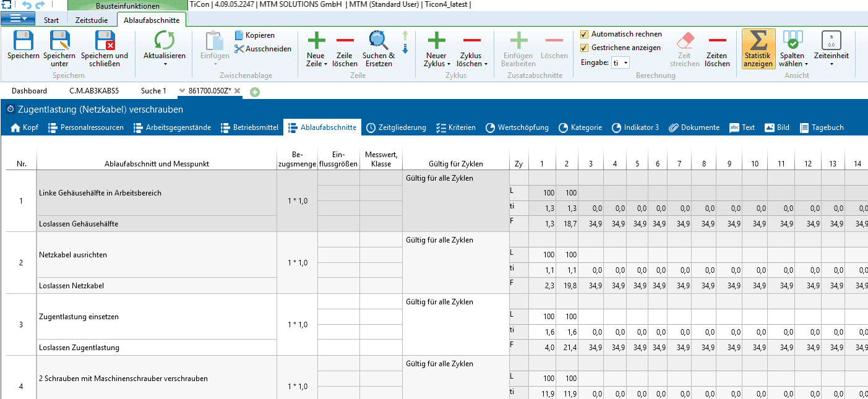Click Speichern und schließen icon
The height and width of the screenshot is (399, 868).
(x=105, y=41)
